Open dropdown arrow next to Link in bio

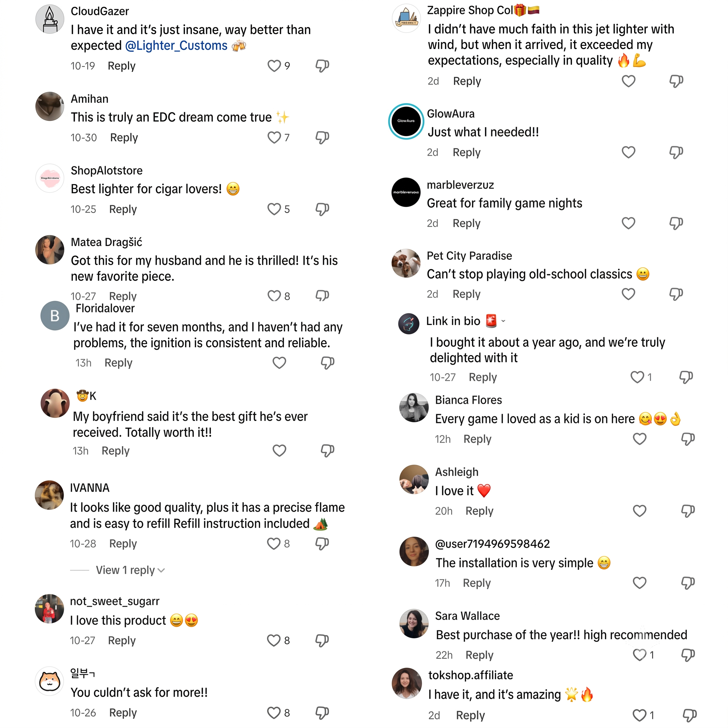[x=503, y=321]
